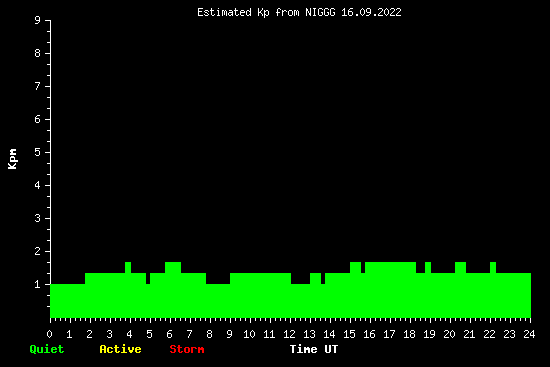
Task: Click the date 16.09.2022 in the title
Action: pyautogui.click(x=371, y=13)
